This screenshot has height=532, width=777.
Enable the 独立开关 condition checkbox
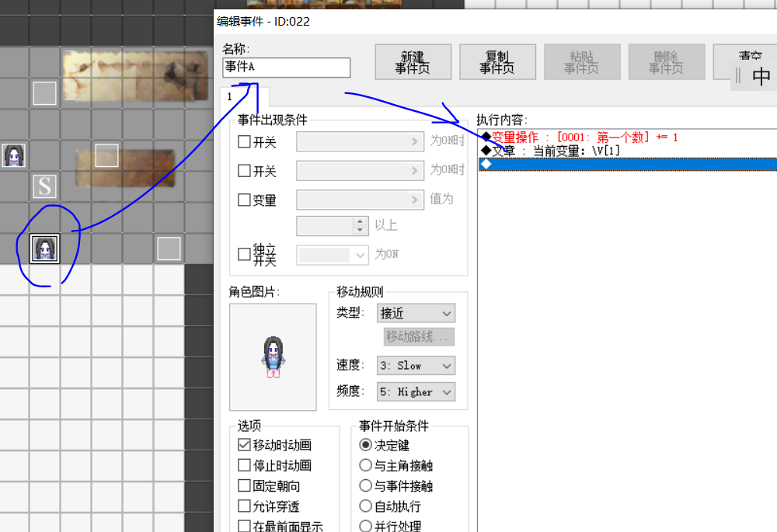tap(244, 254)
